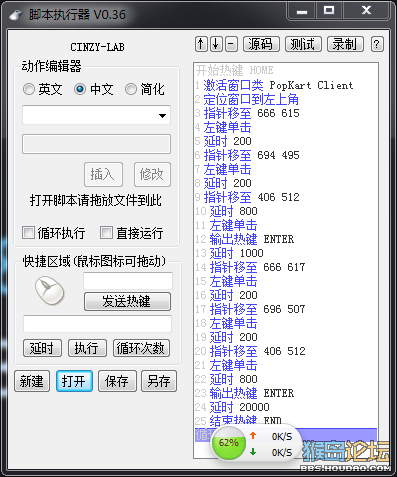Select line 19 延时 200
This screenshot has width=397, height=477.
click(x=286, y=337)
